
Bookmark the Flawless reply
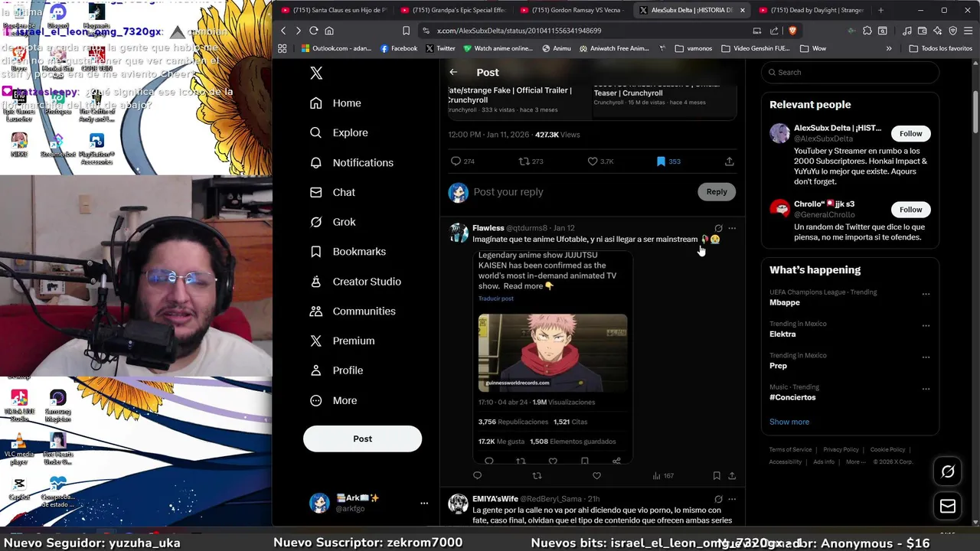(717, 476)
